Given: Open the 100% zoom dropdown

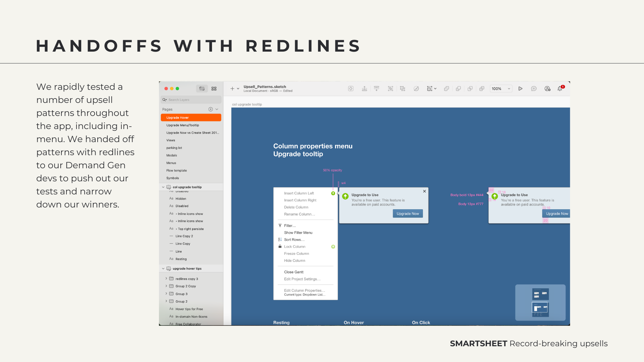Looking at the screenshot, I should (x=501, y=88).
